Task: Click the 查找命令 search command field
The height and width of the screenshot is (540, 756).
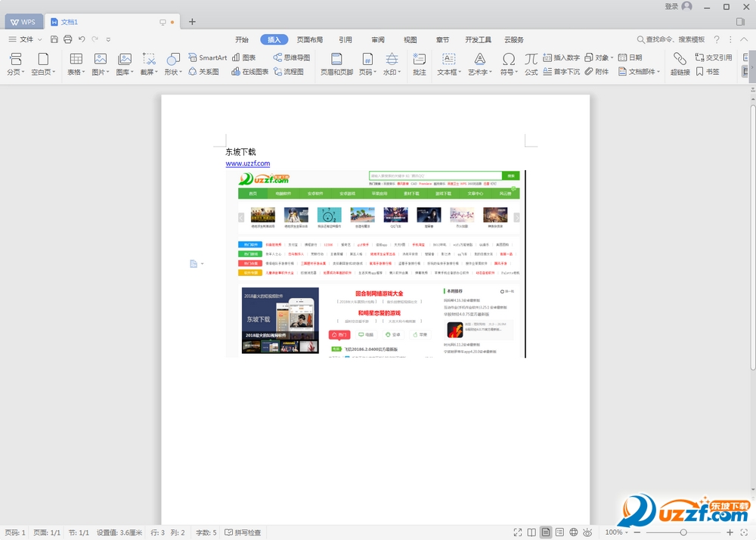Action: pos(671,39)
